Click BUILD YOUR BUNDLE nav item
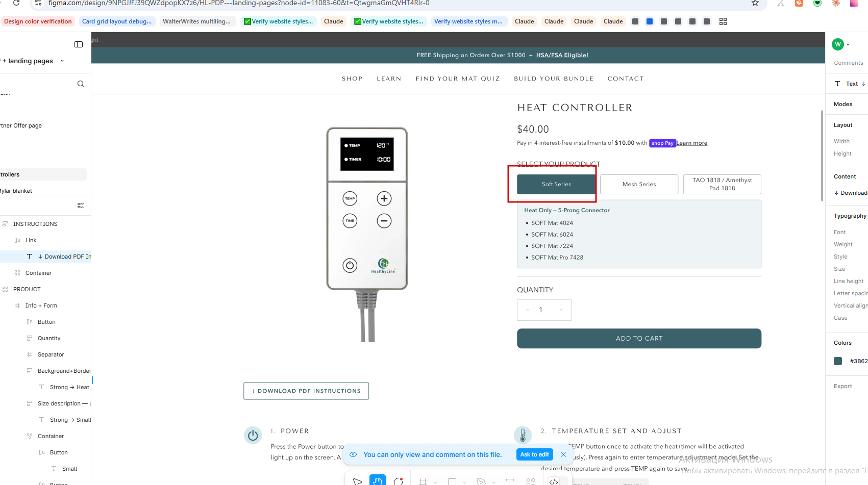This screenshot has width=868, height=485. click(x=554, y=79)
